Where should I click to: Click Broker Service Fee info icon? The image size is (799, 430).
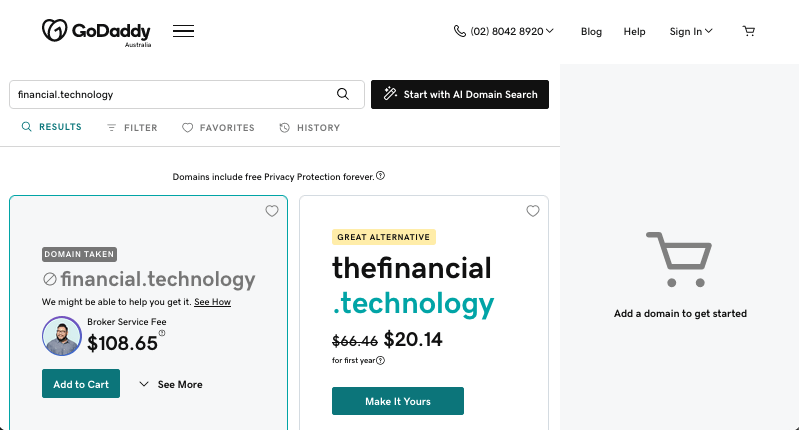click(x=162, y=333)
